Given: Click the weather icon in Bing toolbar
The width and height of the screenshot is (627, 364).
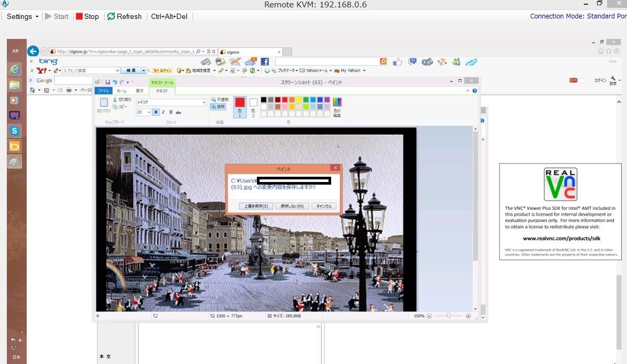Looking at the screenshot, I should [x=235, y=62].
